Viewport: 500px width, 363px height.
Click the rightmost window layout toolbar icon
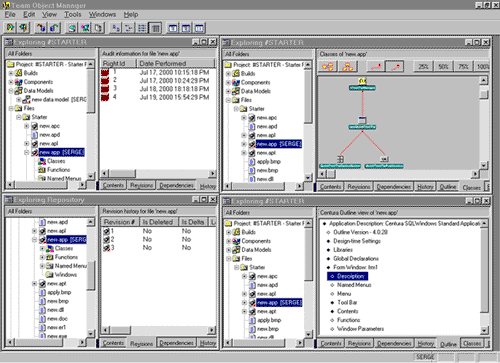[x=199, y=28]
